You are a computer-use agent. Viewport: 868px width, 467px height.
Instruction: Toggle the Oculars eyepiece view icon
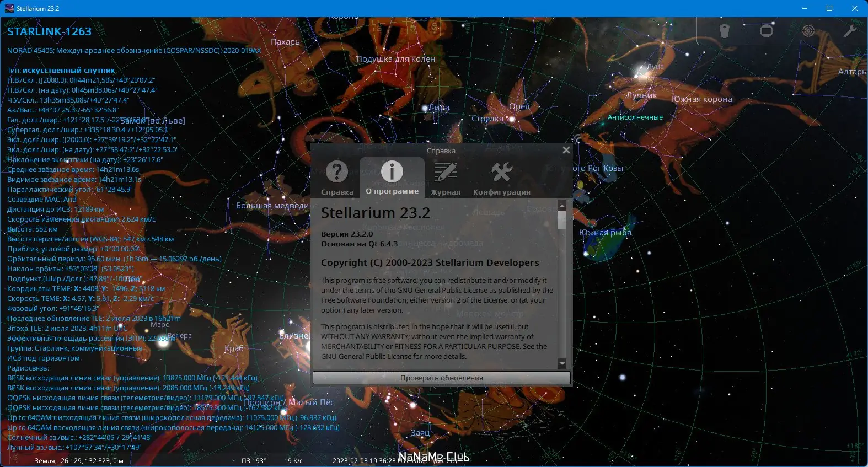click(x=725, y=31)
